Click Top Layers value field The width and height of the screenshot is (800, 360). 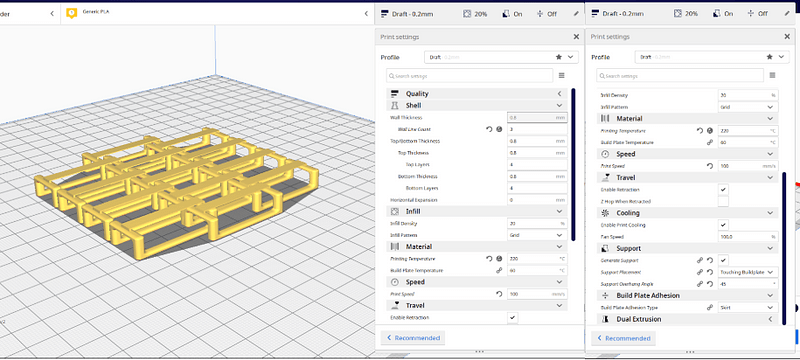537,165
